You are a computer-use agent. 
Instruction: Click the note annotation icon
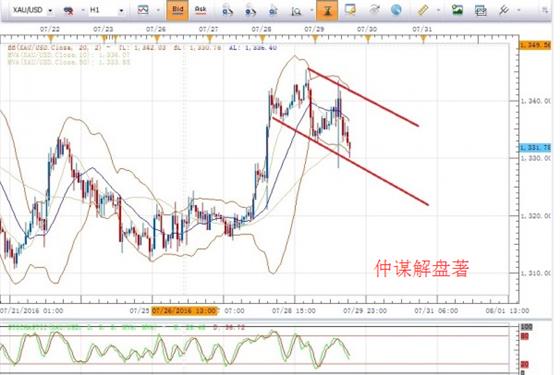click(x=350, y=10)
